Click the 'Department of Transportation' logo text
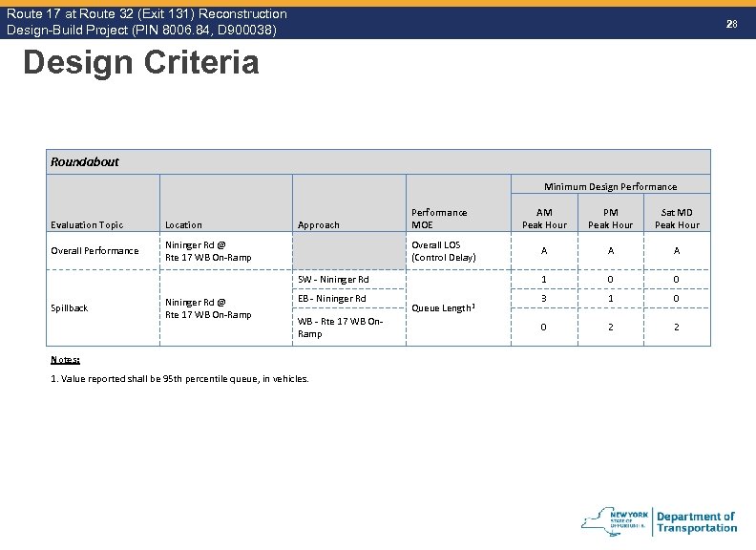756x550 pixels. pyautogui.click(x=697, y=522)
